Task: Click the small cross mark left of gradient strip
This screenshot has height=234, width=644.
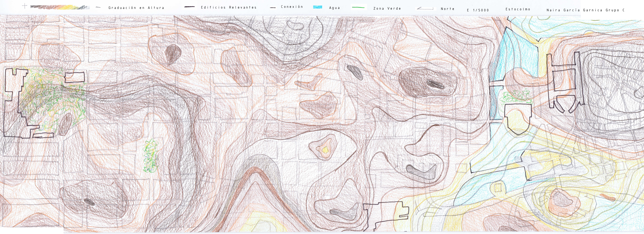Action: (24, 6)
